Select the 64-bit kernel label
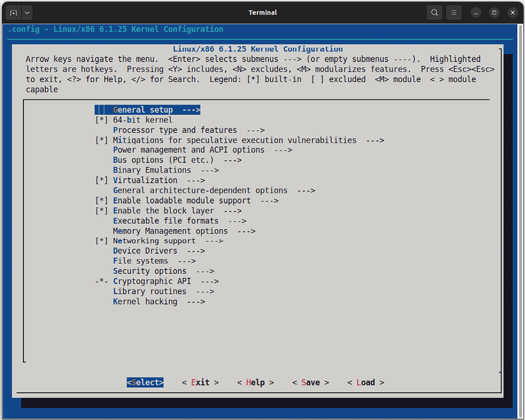This screenshot has height=420, width=525. click(142, 120)
